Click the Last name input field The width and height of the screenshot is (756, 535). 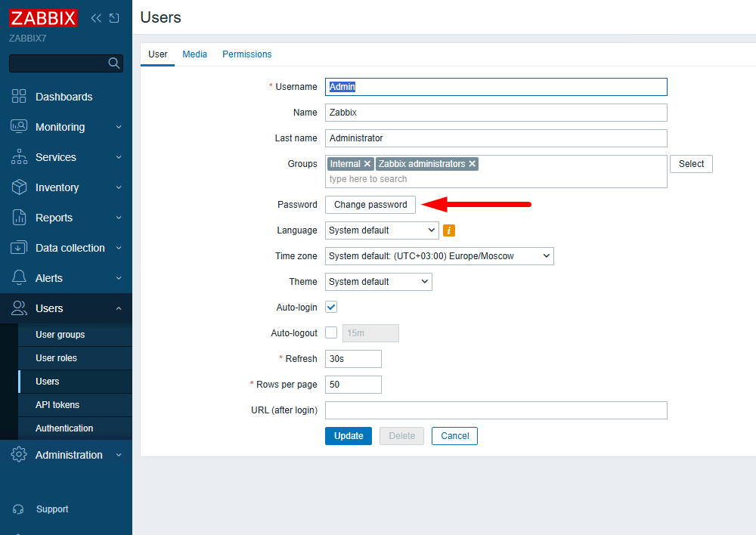496,138
